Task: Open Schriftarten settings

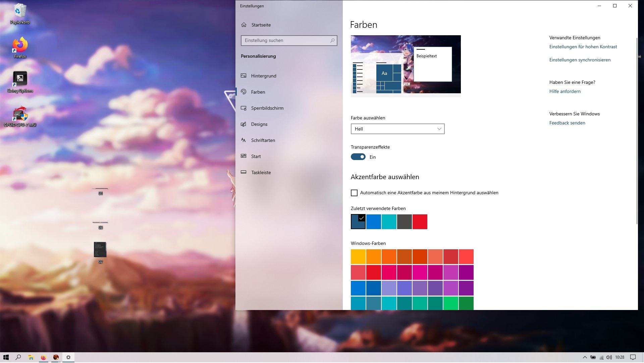Action: (263, 140)
